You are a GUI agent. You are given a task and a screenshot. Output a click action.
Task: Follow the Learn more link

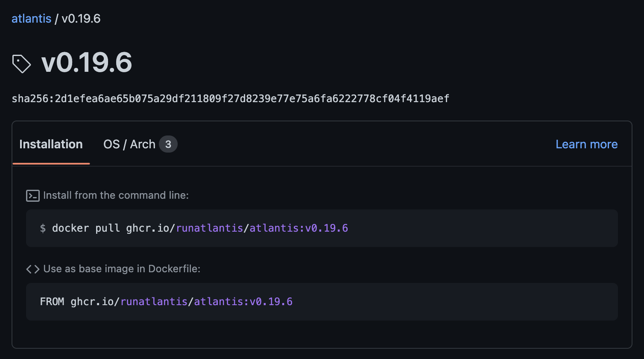586,144
